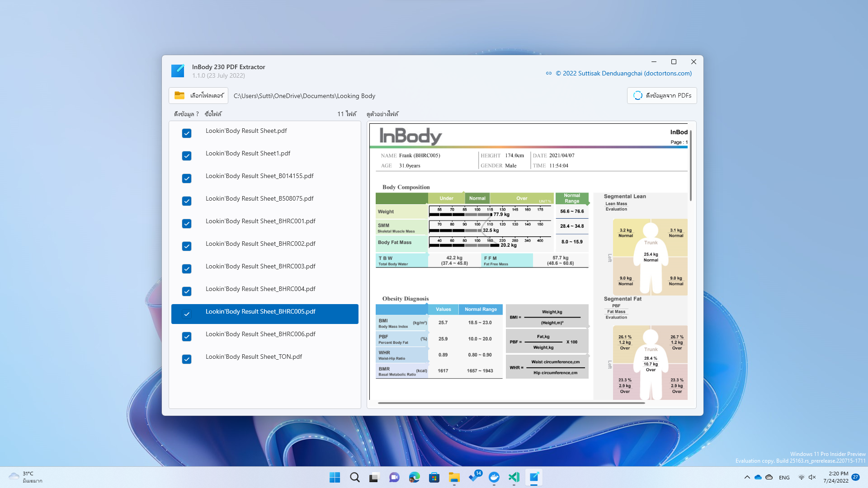
Task: Open the weather widget showing 31°C
Action: (26, 477)
